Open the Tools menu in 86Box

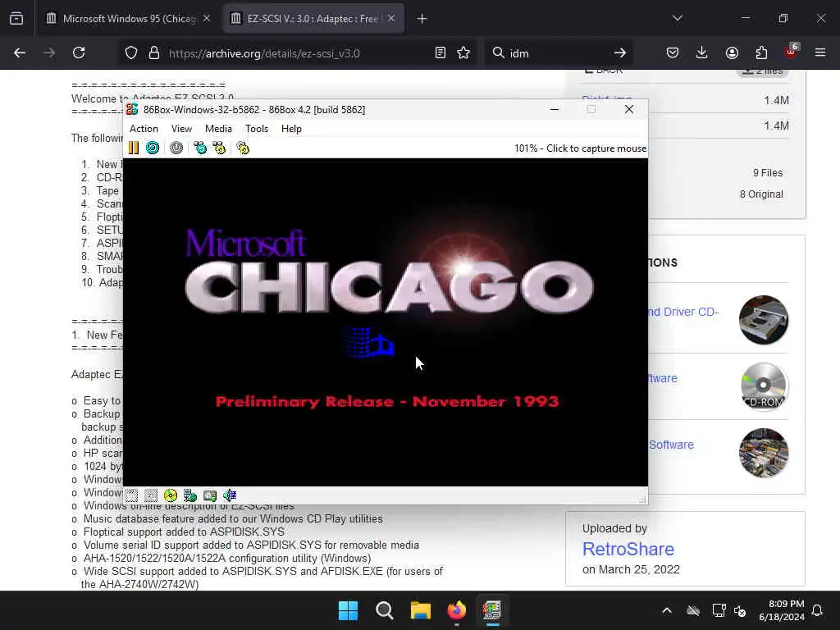tap(257, 129)
